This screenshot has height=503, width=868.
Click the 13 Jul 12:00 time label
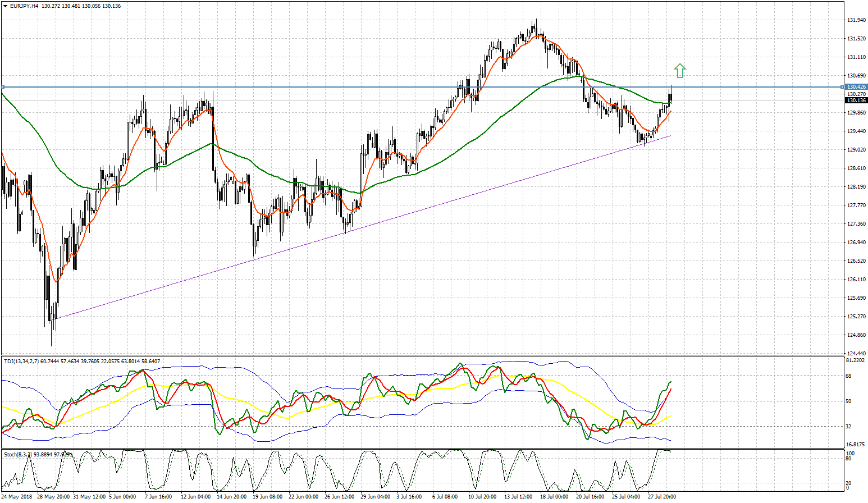[x=518, y=497]
